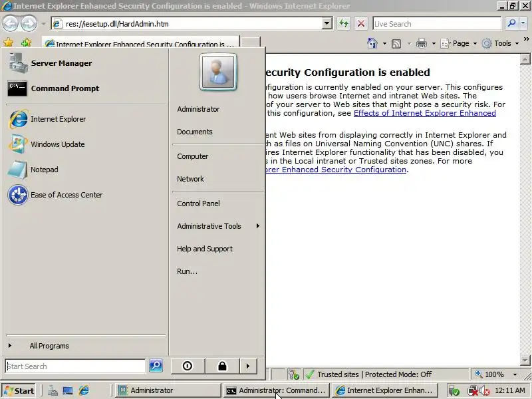The height and width of the screenshot is (399, 532).
Task: Click the muted volume tray icon
Action: (x=485, y=391)
